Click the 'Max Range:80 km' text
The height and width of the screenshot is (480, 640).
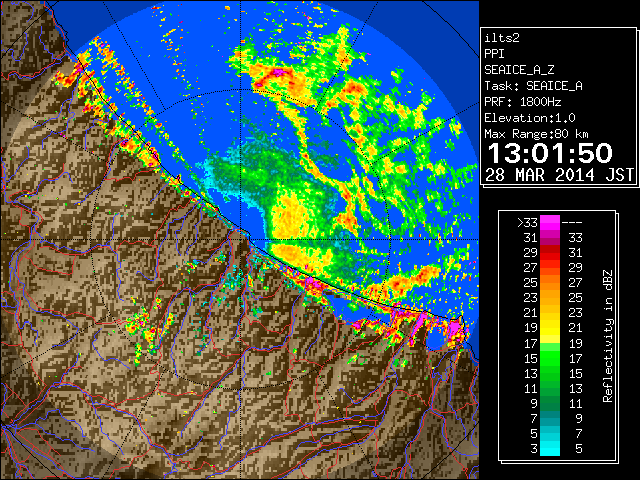tap(536, 134)
